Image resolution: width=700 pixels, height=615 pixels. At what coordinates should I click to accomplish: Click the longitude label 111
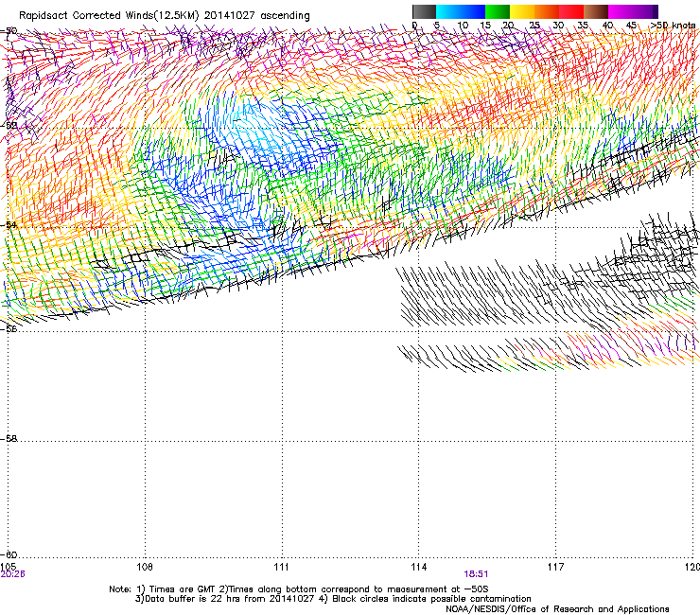(x=282, y=567)
